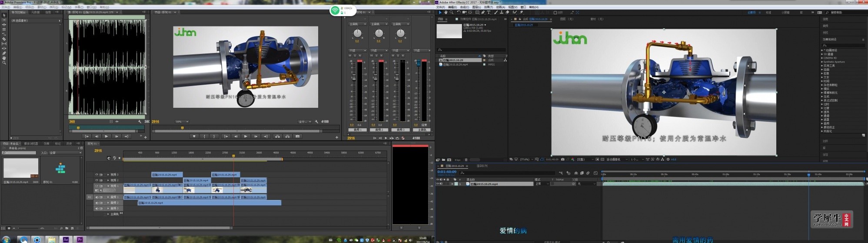The width and height of the screenshot is (868, 243).
Task: Select the Selection tool in Premiere toolbar
Action: point(4,15)
